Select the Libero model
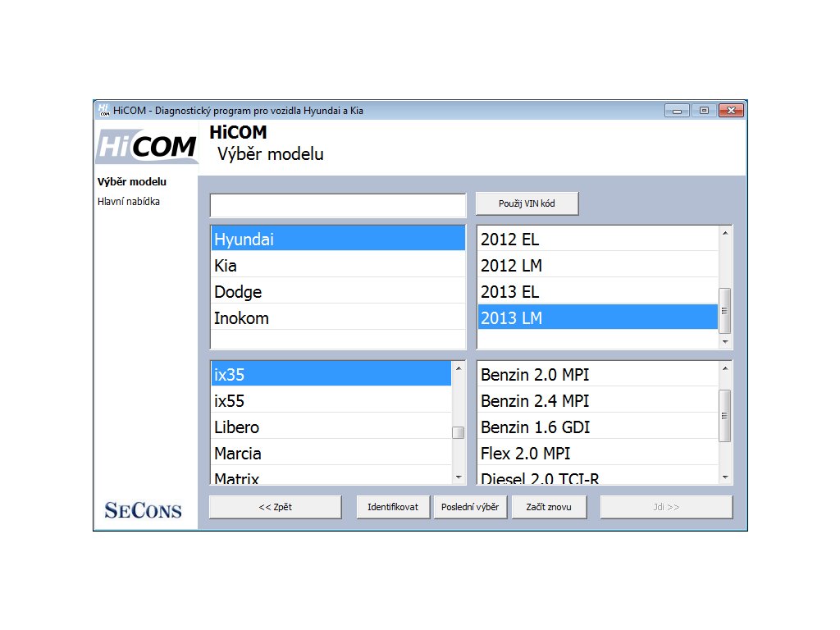The height and width of the screenshot is (630, 840). tap(331, 427)
